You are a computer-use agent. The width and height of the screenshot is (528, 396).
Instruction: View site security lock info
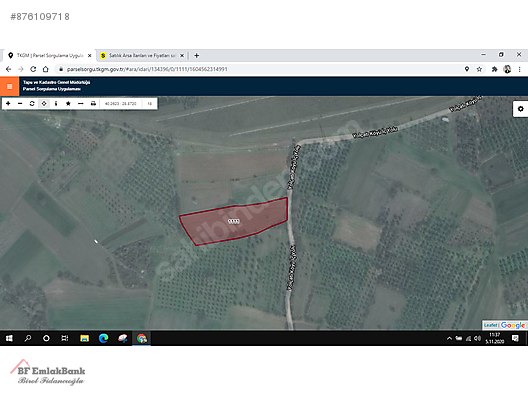click(61, 69)
